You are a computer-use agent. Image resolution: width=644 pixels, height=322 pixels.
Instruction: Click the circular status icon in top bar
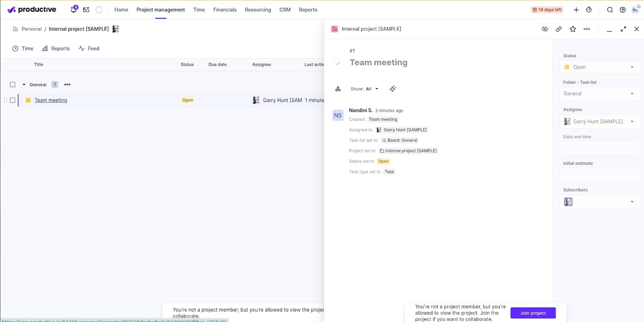click(99, 10)
